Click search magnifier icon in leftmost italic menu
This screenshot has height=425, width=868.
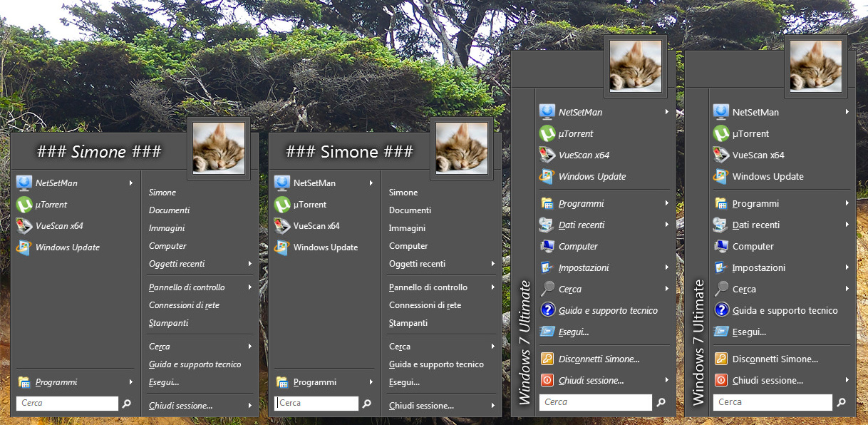tap(127, 404)
